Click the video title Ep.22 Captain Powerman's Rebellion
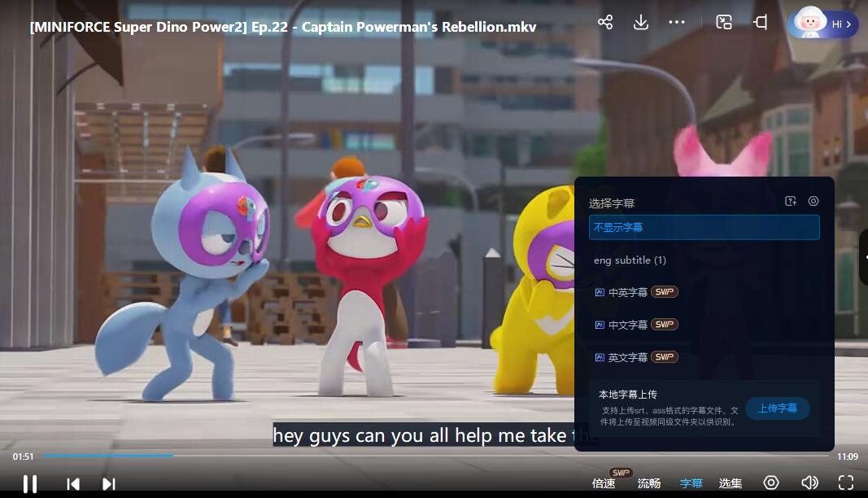This screenshot has width=868, height=498. 283,27
